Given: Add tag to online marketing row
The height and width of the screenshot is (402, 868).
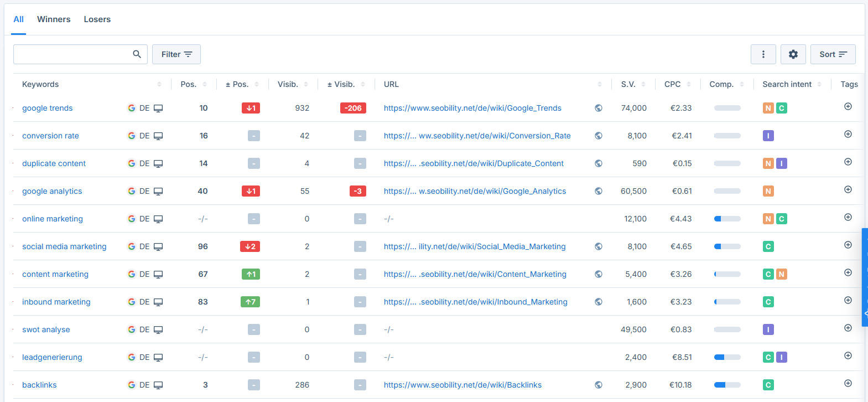Looking at the screenshot, I should [848, 217].
